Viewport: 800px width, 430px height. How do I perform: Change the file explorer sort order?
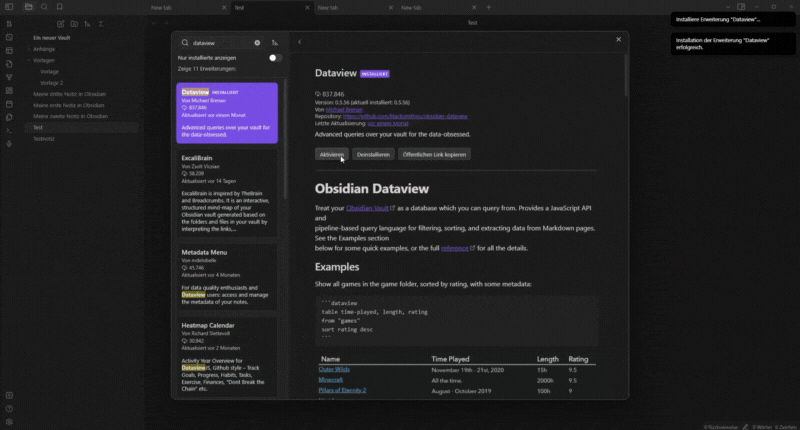(87, 23)
